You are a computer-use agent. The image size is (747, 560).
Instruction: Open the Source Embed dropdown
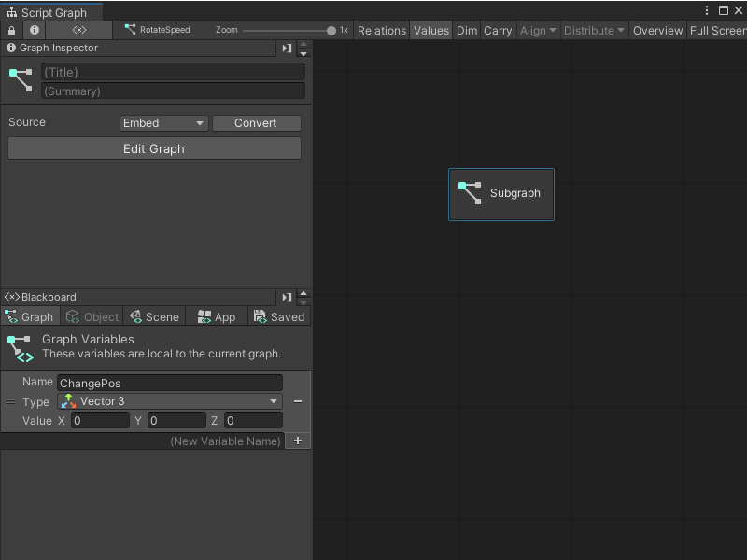click(x=163, y=122)
